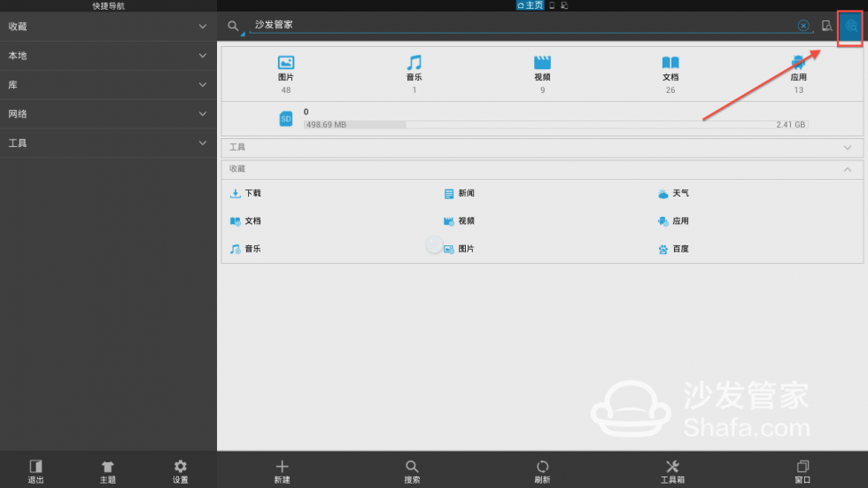Open the 图片 (Pictures) category icon
The image size is (868, 488).
(285, 63)
